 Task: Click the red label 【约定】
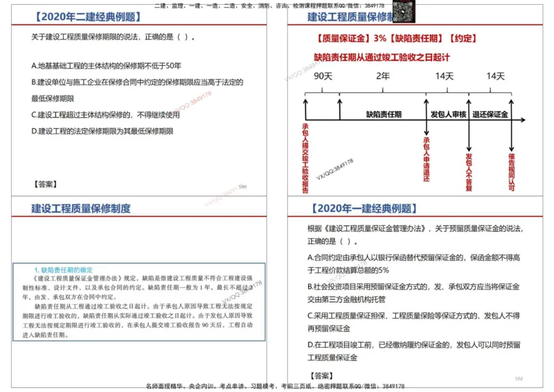463,38
